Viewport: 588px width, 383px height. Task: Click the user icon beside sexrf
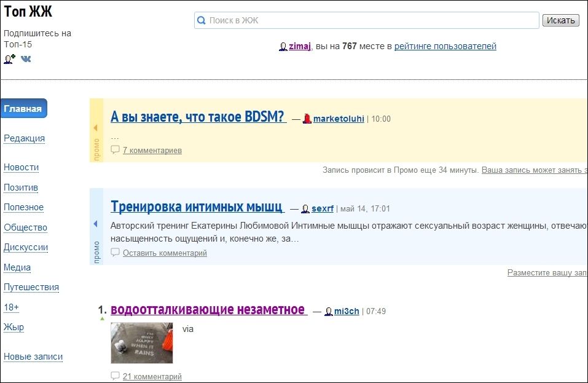coord(305,208)
